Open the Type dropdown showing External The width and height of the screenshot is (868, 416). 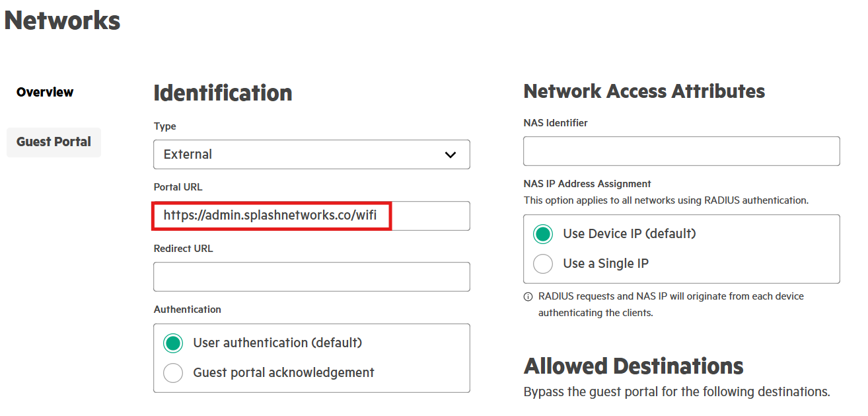click(312, 154)
